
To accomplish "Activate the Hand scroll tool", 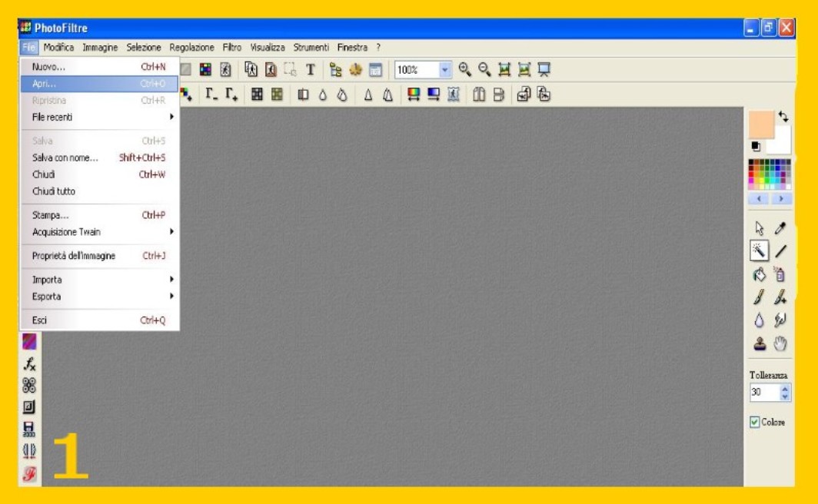I will click(x=781, y=344).
